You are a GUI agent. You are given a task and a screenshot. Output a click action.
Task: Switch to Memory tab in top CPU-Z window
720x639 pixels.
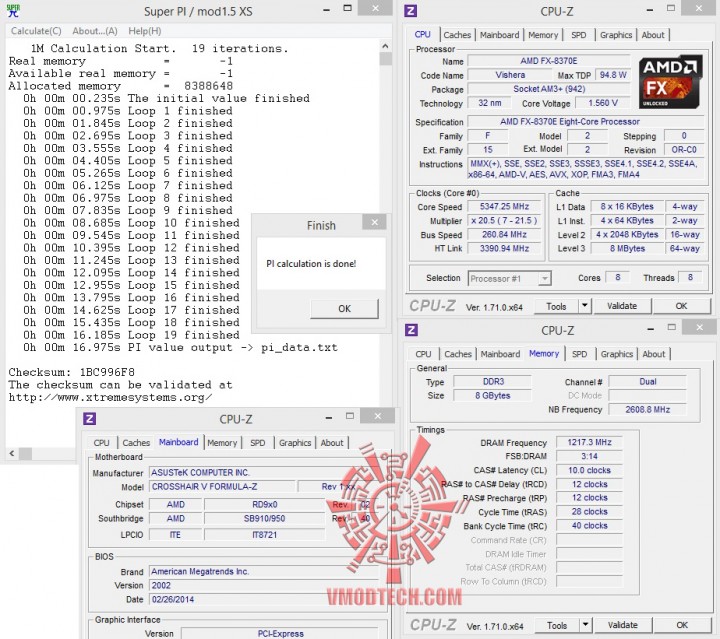click(x=543, y=35)
